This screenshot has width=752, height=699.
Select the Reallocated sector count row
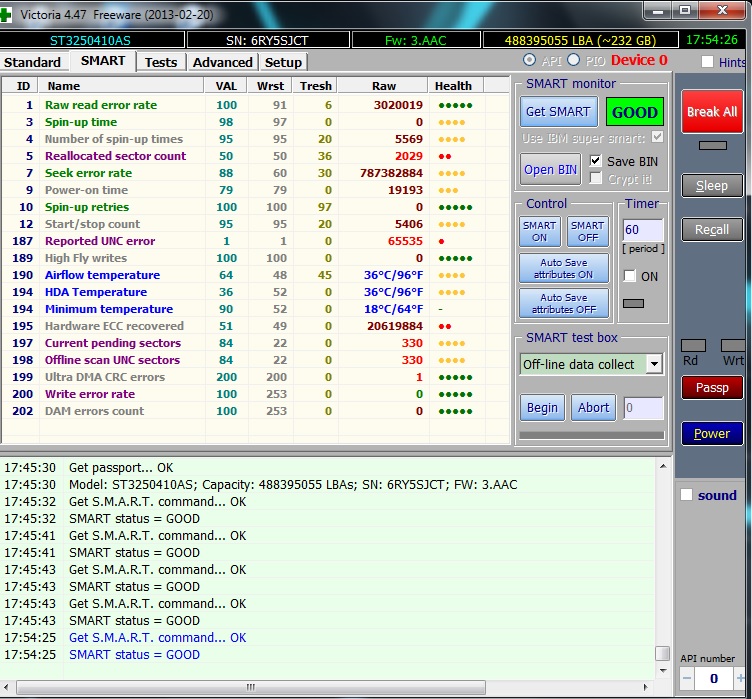coord(255,156)
